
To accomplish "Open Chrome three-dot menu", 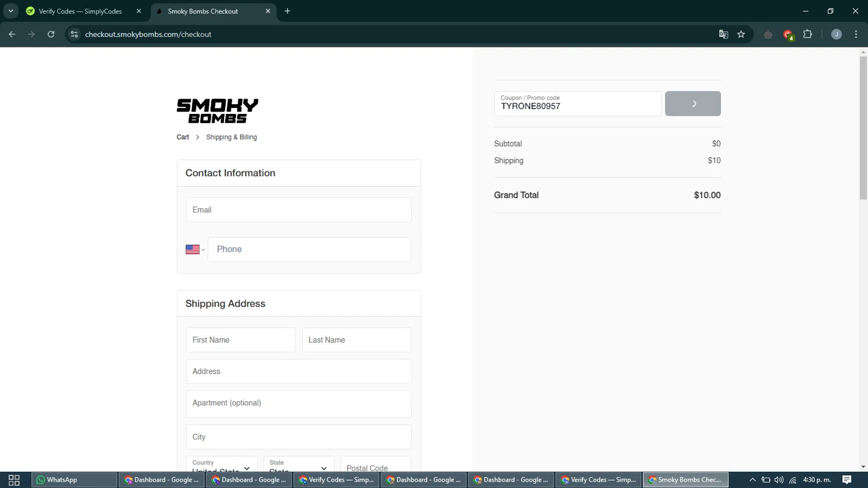I will [x=856, y=34].
